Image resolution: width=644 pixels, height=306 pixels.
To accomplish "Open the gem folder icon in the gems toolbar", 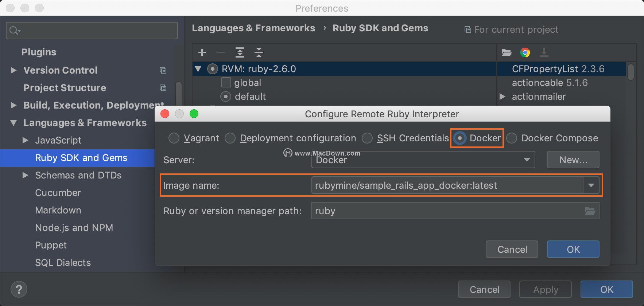I will [507, 52].
